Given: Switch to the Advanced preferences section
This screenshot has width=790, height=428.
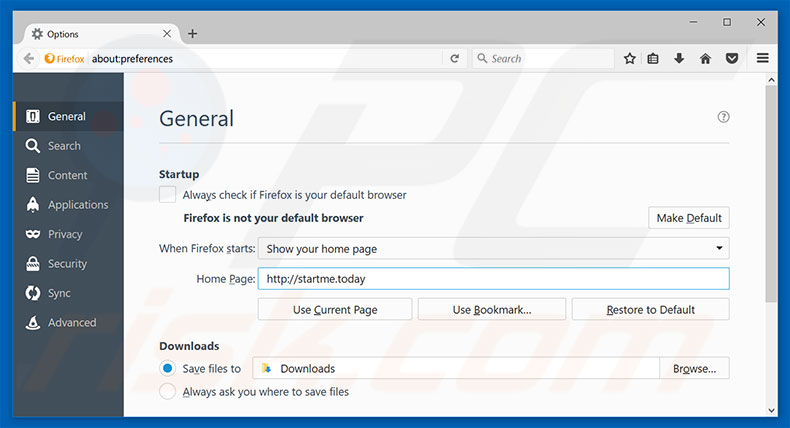Looking at the screenshot, I should 71,323.
